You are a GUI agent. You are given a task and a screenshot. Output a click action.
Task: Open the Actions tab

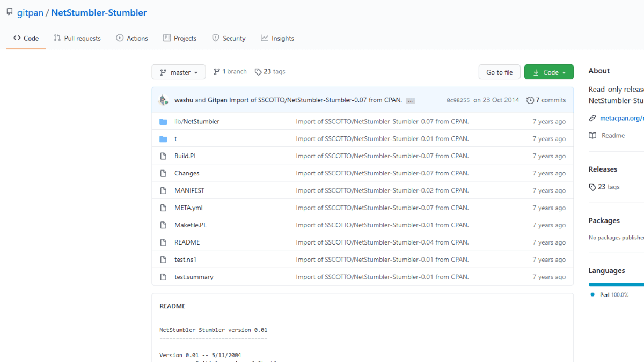coord(132,39)
